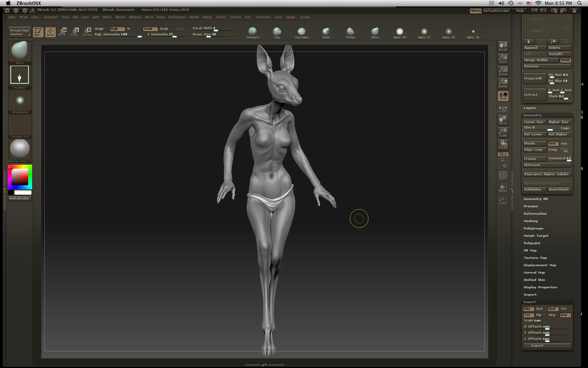The image size is (588, 368).
Task: Toggle Transp transparency mode
Action: [x=503, y=188]
